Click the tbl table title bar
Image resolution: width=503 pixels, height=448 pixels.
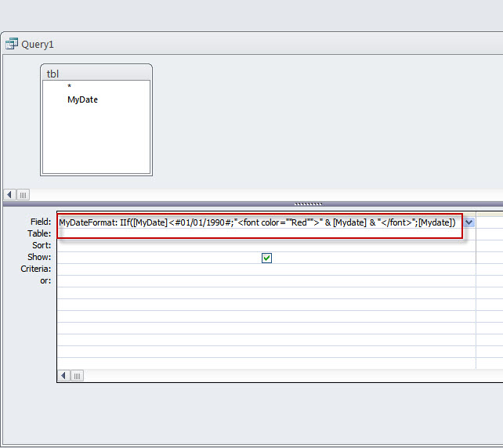(x=96, y=74)
